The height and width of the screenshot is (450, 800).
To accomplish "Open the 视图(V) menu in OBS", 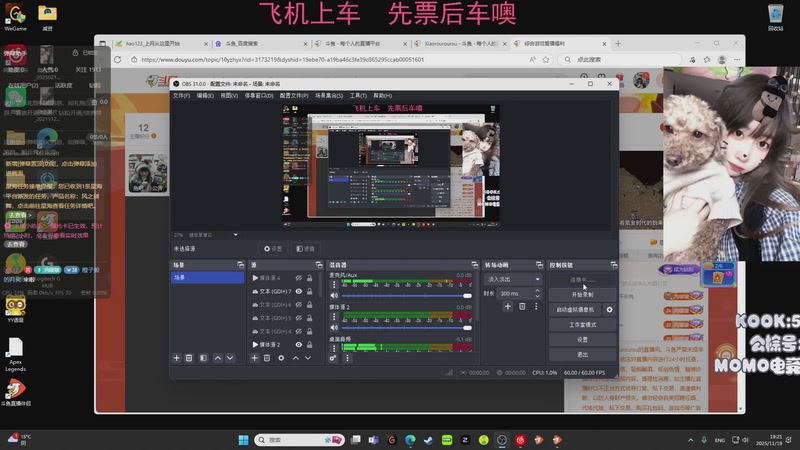I will coord(229,95).
